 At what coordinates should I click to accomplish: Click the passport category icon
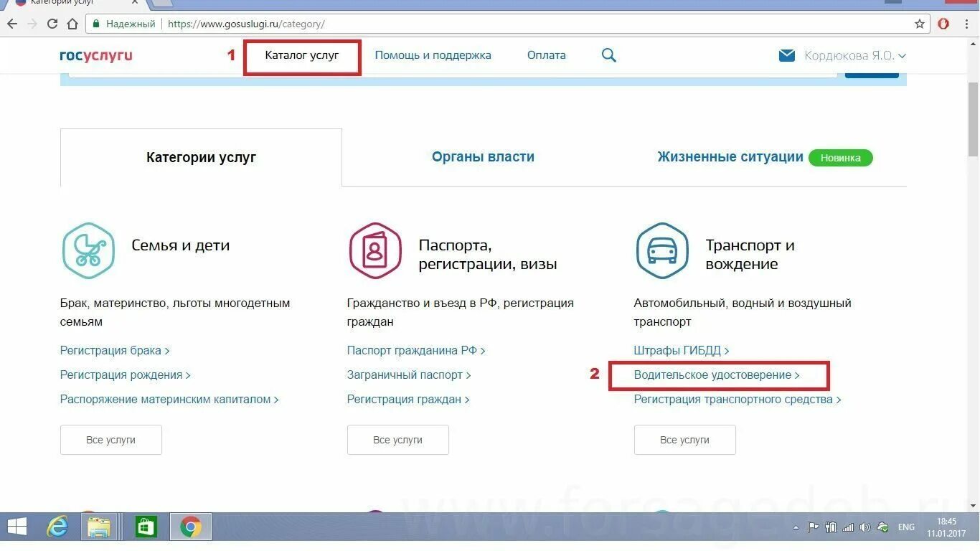point(375,251)
